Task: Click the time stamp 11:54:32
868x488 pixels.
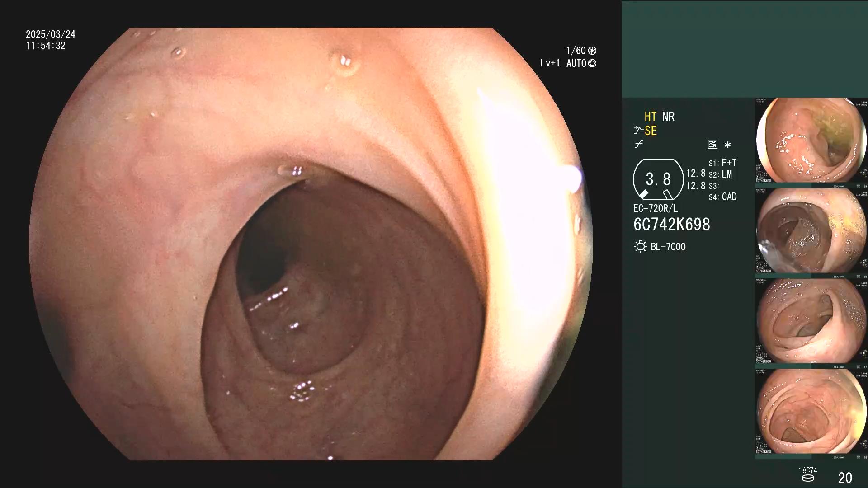Action: pos(46,46)
